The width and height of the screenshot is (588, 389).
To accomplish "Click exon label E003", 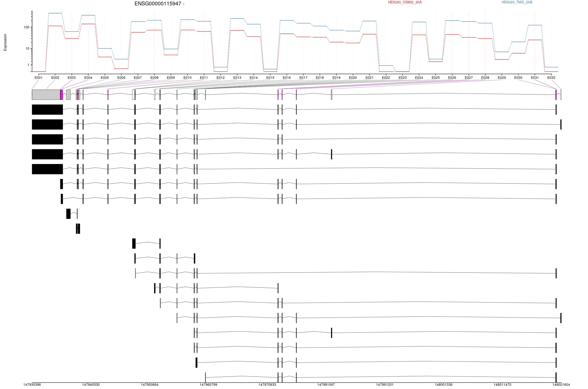I will point(72,78).
